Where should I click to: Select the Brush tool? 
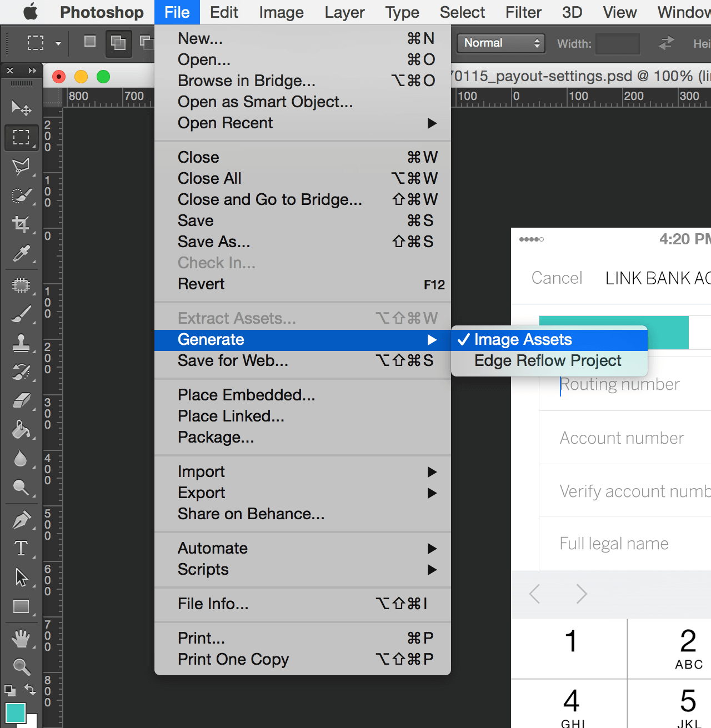[21, 315]
